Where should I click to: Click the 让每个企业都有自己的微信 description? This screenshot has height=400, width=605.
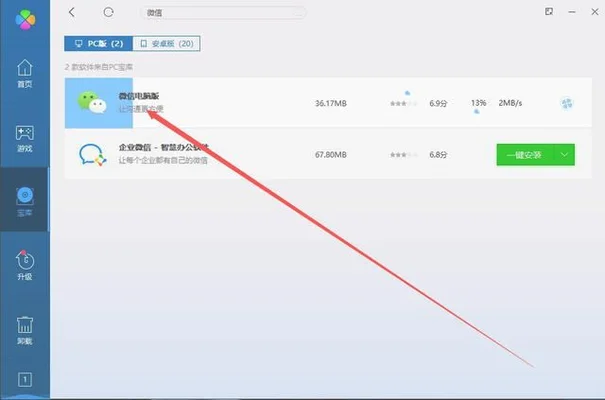coord(163,160)
